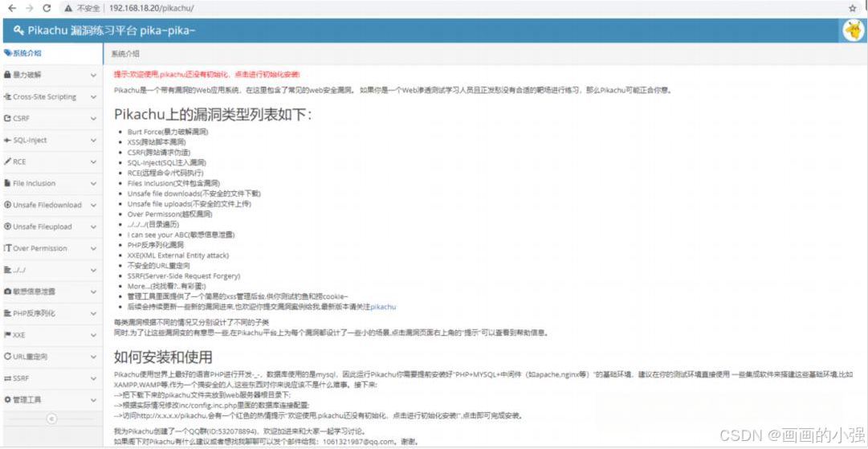Click the key icon beside the Pikachu title

coord(18,30)
